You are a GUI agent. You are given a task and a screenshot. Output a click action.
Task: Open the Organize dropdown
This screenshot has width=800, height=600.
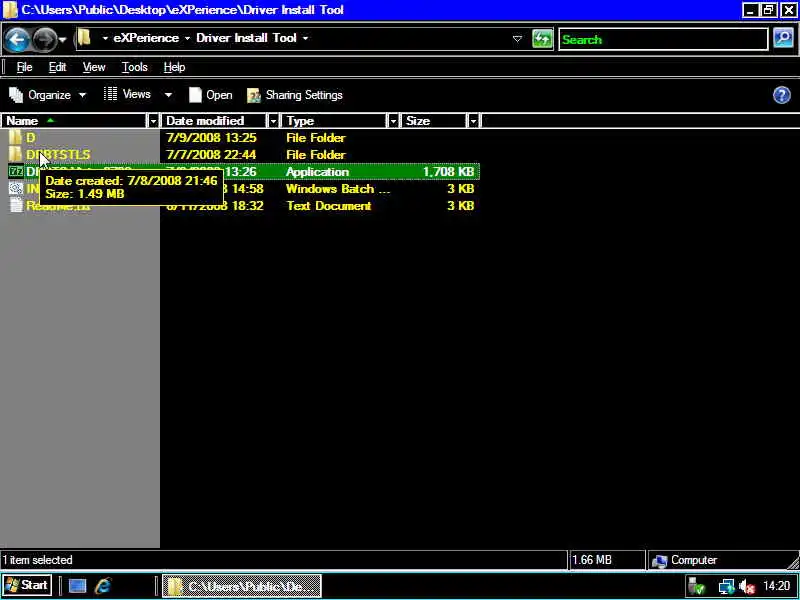click(47, 95)
